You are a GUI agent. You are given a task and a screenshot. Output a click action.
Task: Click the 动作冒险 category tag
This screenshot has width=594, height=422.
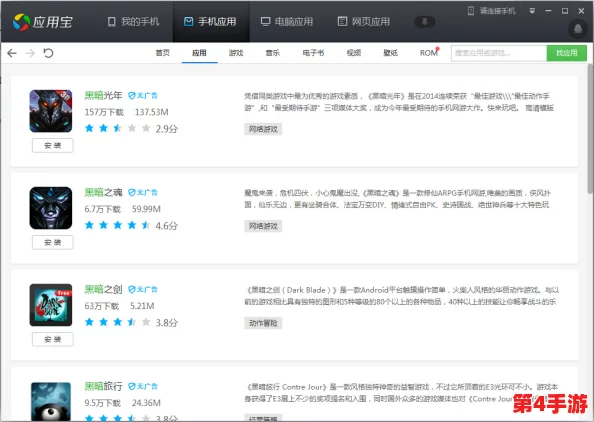click(x=263, y=323)
